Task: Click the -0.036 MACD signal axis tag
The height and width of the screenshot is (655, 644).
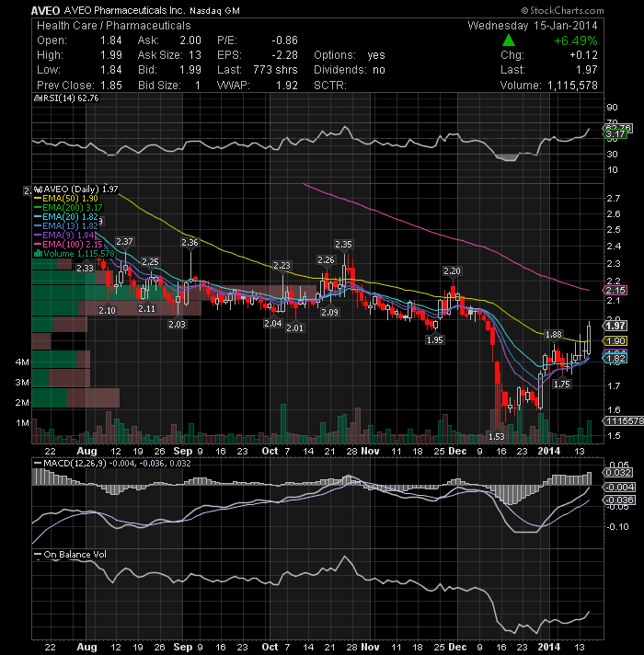Action: pyautogui.click(x=618, y=500)
